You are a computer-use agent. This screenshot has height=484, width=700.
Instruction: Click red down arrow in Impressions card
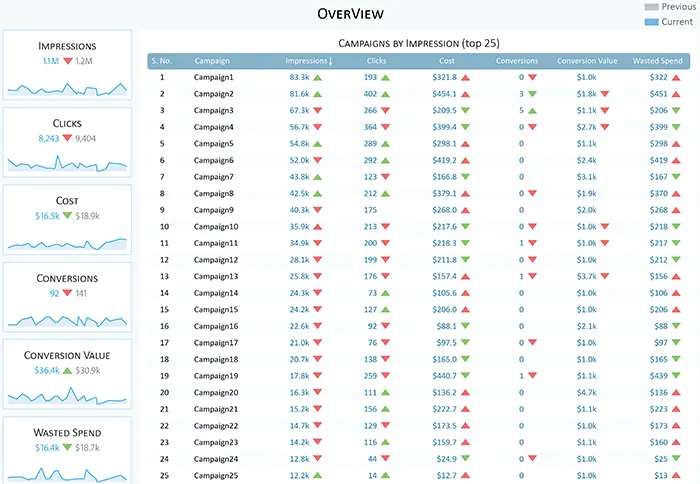click(68, 61)
